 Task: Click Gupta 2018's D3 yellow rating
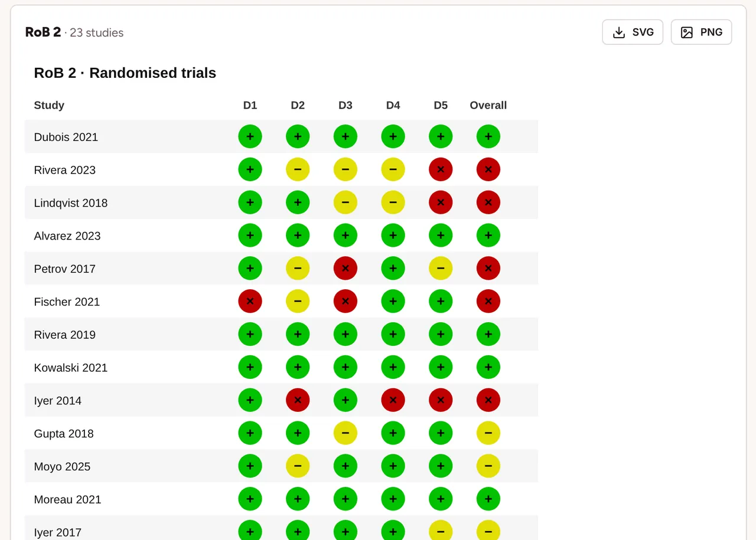pos(346,434)
